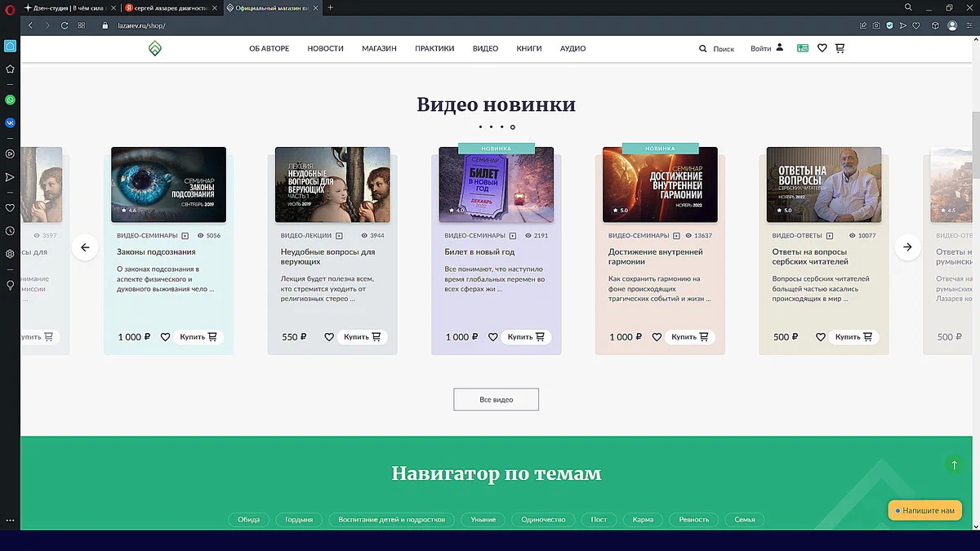980x551 pixels.
Task: Select КНИГИ in the site navigation
Action: 528,48
